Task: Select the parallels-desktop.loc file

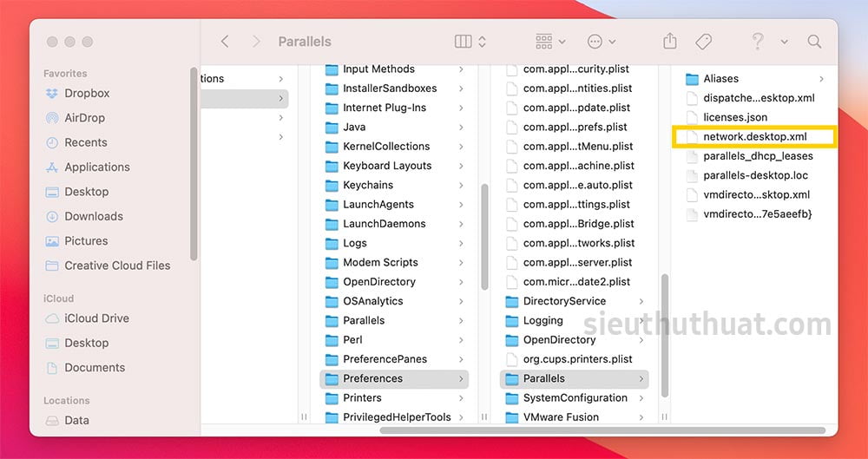Action: pyautogui.click(x=754, y=175)
